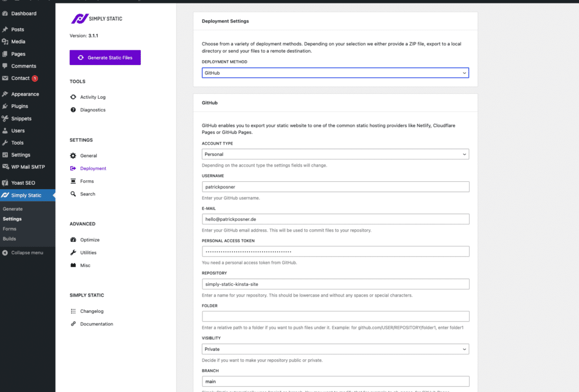Click the Dashboard gauge icon
This screenshot has width=579, height=392.
coord(5,14)
